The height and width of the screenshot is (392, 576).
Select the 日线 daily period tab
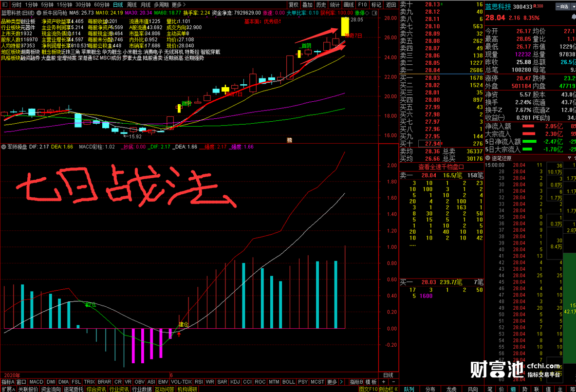(x=118, y=5)
